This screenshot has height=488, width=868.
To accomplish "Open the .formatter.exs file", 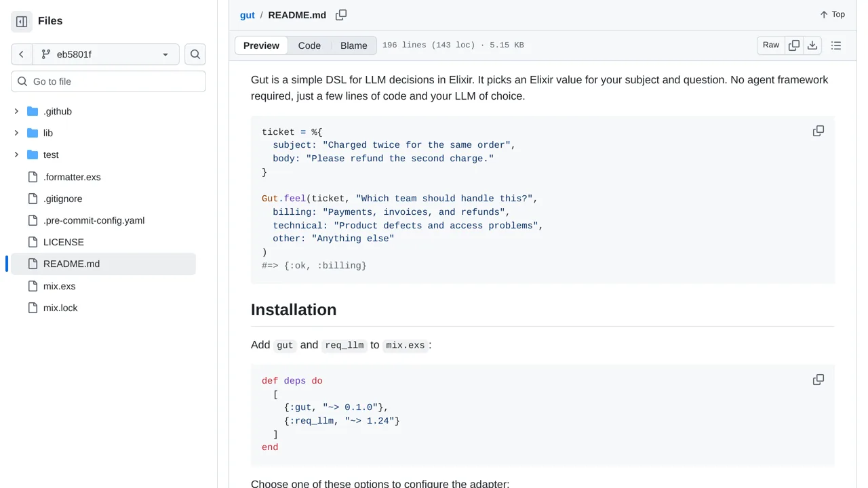I will 72,177.
